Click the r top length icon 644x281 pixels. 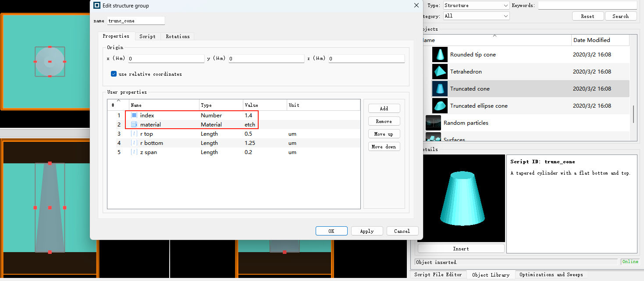pos(135,134)
